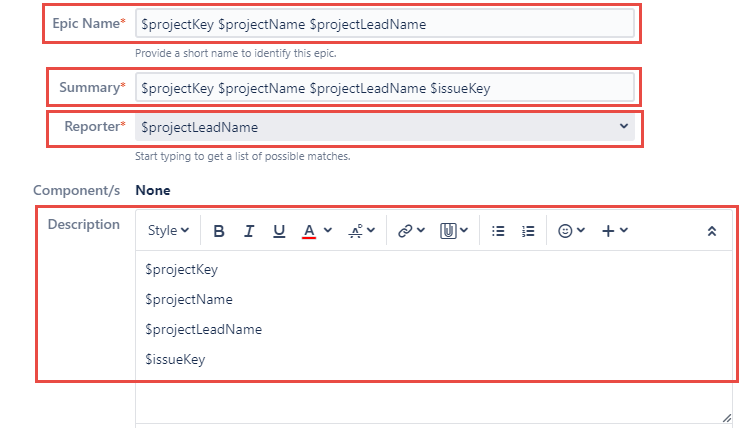Image resolution: width=748 pixels, height=428 pixels.
Task: Open the Style dropdown
Action: [168, 231]
